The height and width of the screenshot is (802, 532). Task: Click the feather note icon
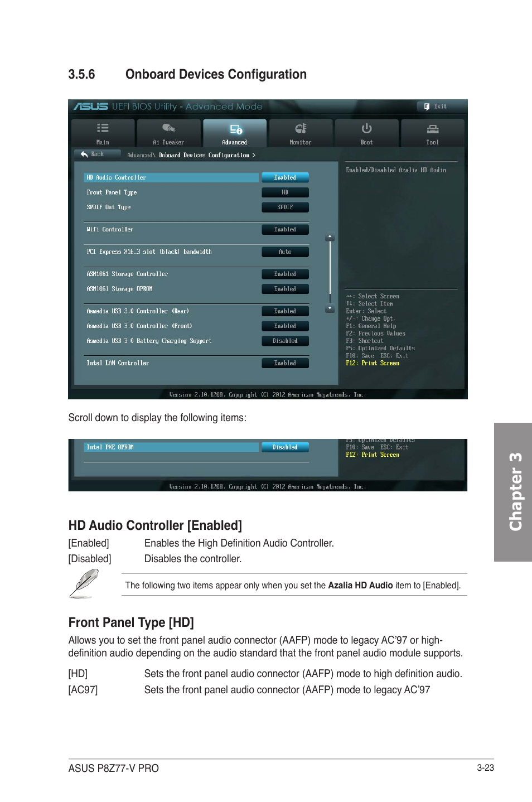tap(84, 584)
